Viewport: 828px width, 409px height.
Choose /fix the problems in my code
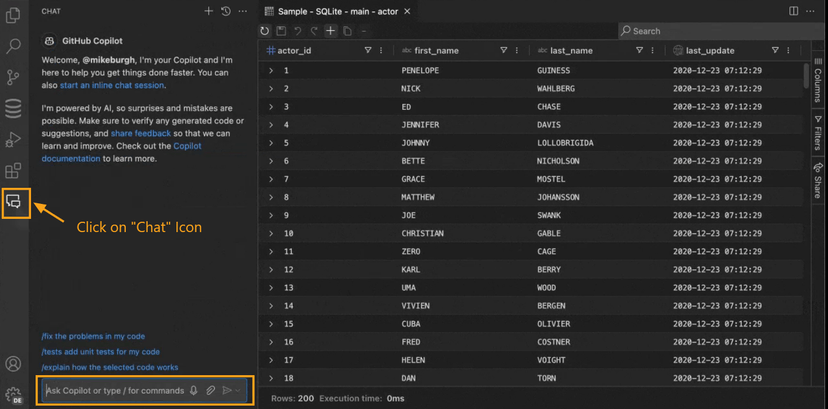93,336
